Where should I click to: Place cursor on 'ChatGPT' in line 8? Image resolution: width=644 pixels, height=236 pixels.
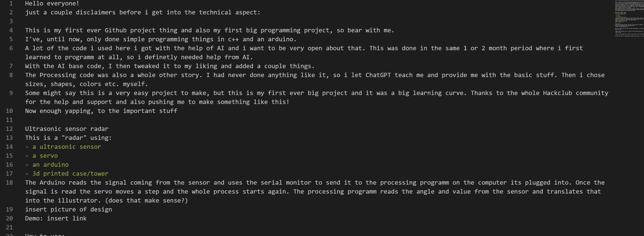pyautogui.click(x=378, y=75)
